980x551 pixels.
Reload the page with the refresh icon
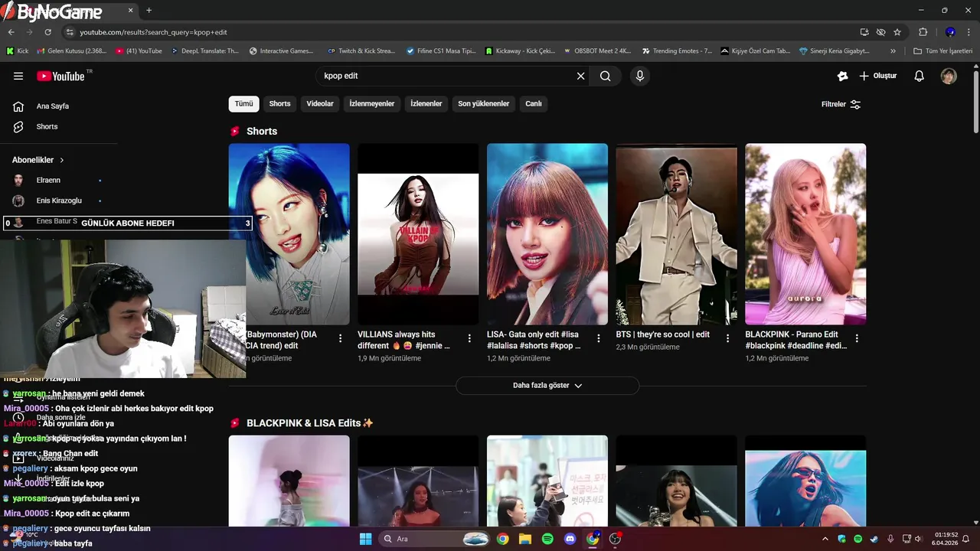coord(47,32)
